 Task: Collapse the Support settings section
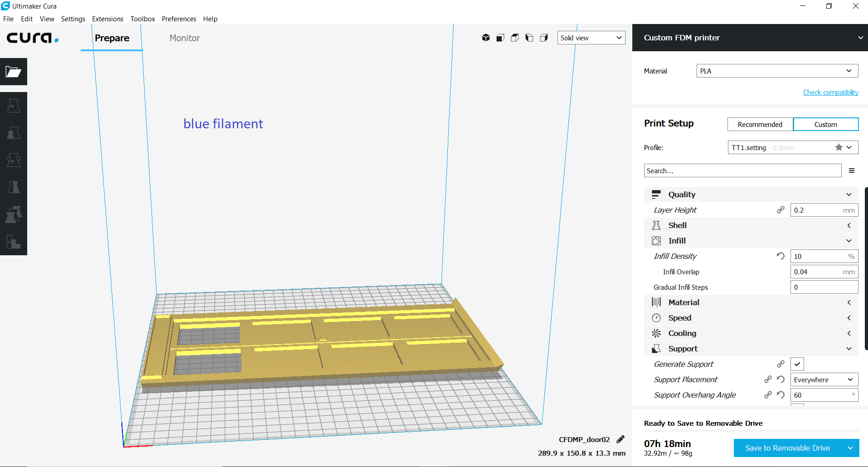pos(751,349)
